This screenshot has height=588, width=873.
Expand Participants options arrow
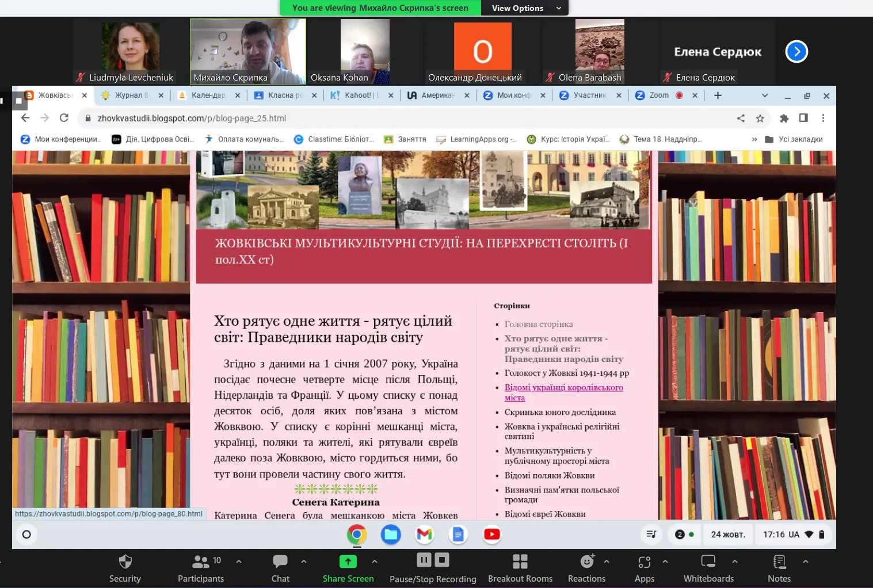[x=239, y=561]
